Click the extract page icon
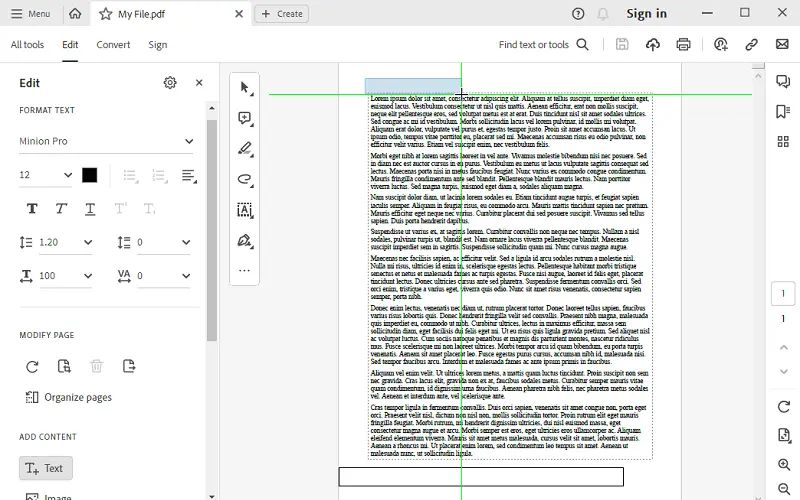 click(x=129, y=366)
